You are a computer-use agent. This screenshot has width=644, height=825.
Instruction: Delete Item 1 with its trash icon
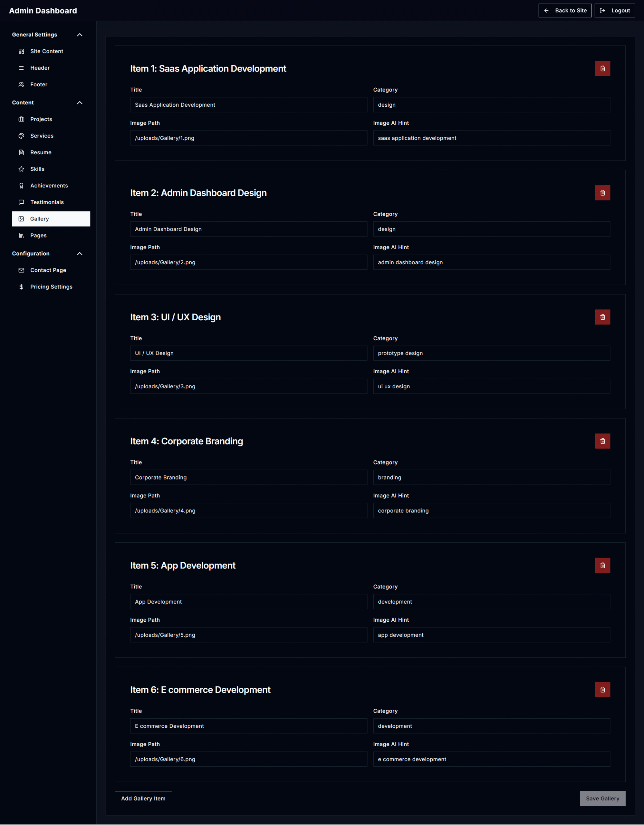point(602,68)
